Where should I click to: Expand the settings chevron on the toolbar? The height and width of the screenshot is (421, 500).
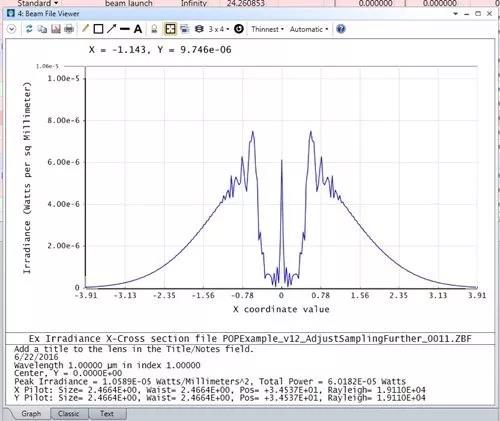11,29
